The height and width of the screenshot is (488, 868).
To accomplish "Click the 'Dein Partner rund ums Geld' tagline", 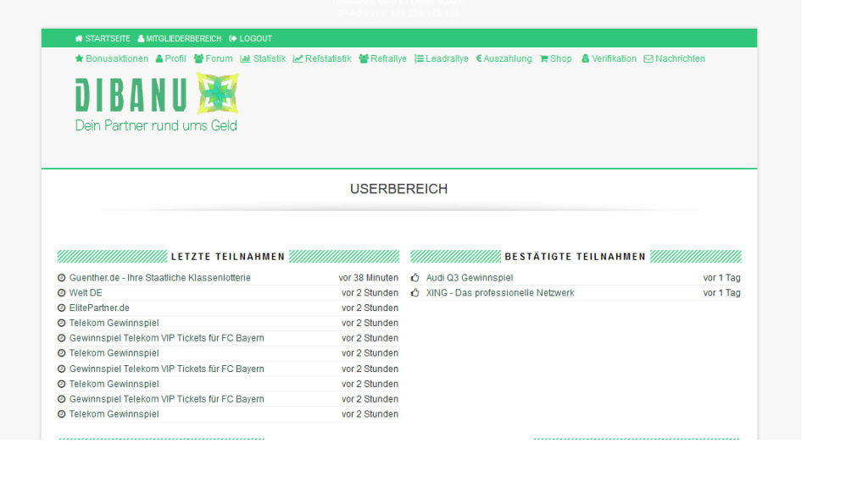I will click(x=156, y=125).
